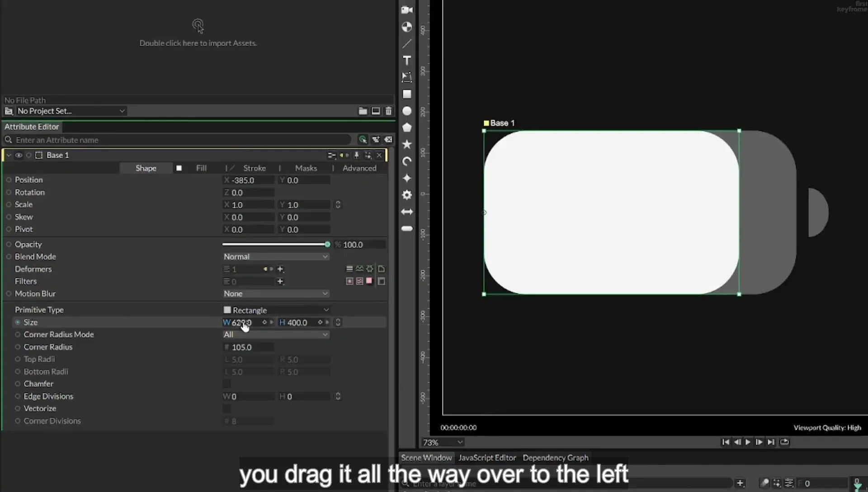Toggle visibility eye of Base 1
This screenshot has height=492, width=868.
tap(19, 155)
